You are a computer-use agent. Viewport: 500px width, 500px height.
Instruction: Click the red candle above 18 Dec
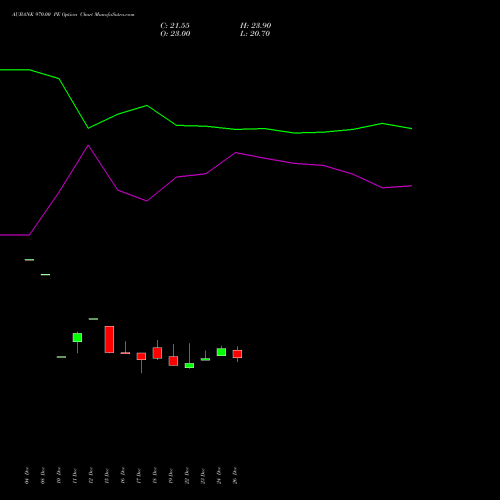(x=157, y=353)
